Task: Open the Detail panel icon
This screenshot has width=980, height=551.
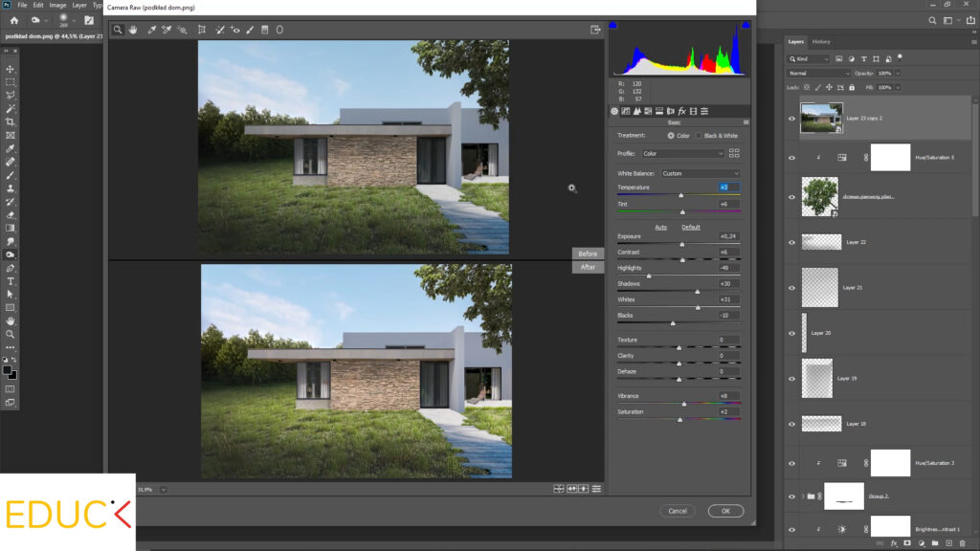Action: click(x=636, y=111)
